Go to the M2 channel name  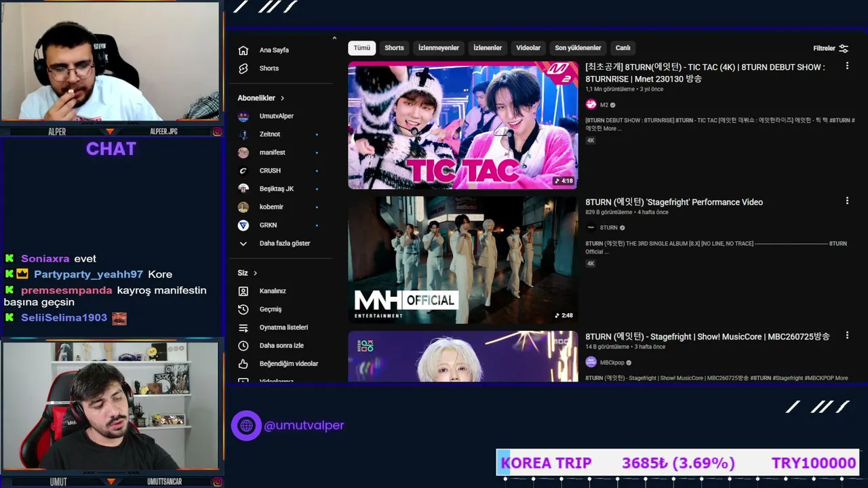(x=604, y=105)
